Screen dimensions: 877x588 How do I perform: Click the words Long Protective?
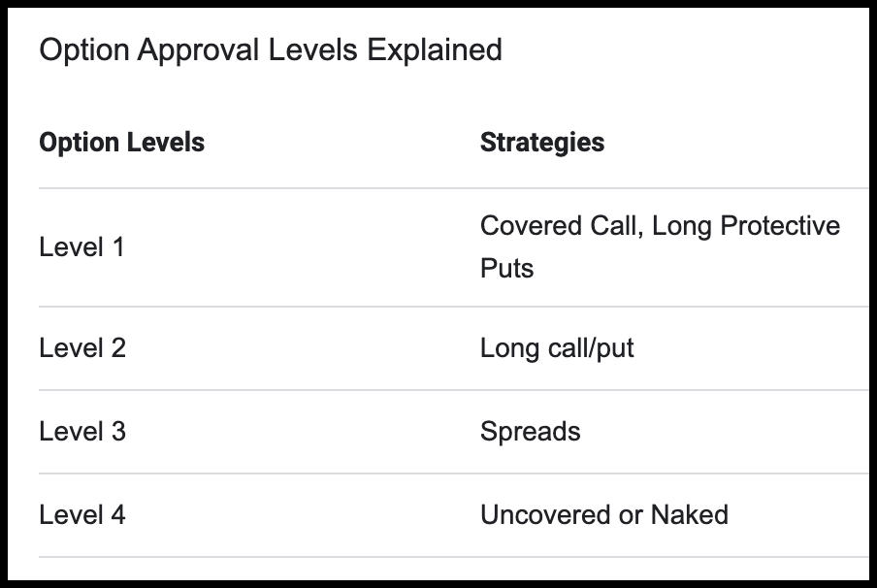click(x=746, y=226)
